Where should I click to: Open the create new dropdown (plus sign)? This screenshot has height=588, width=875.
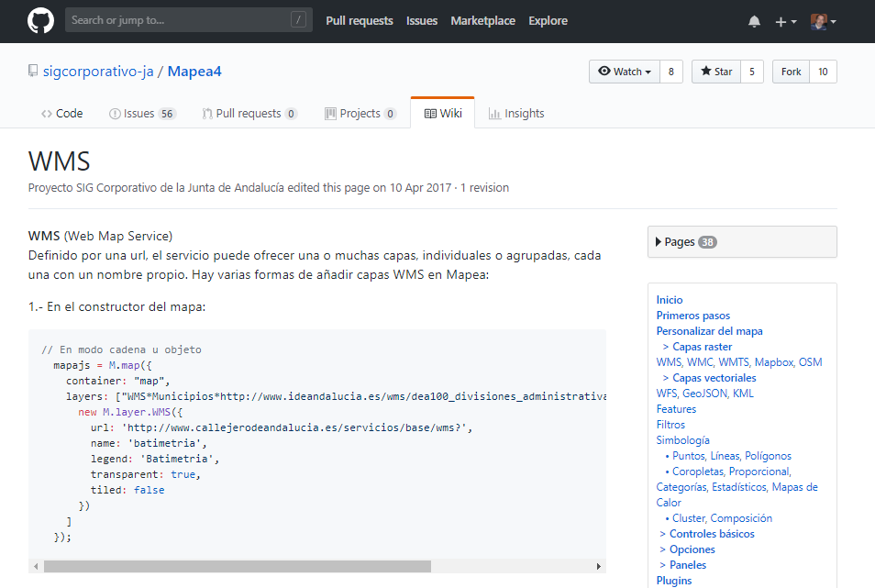(782, 20)
